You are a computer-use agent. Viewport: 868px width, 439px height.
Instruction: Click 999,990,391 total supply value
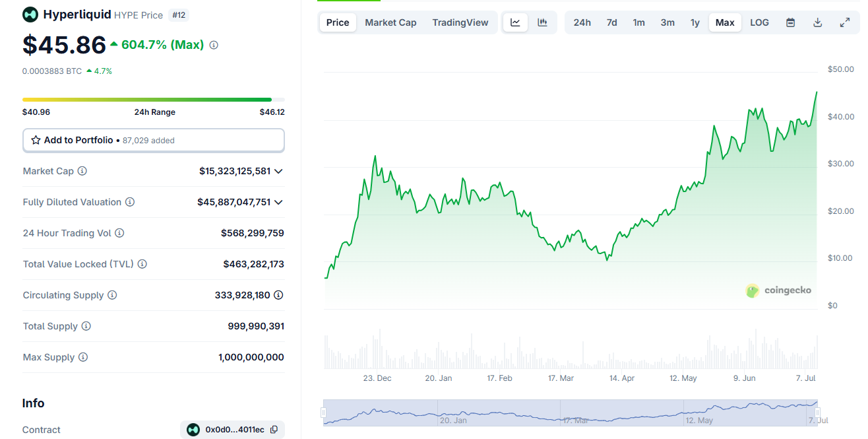(x=256, y=326)
